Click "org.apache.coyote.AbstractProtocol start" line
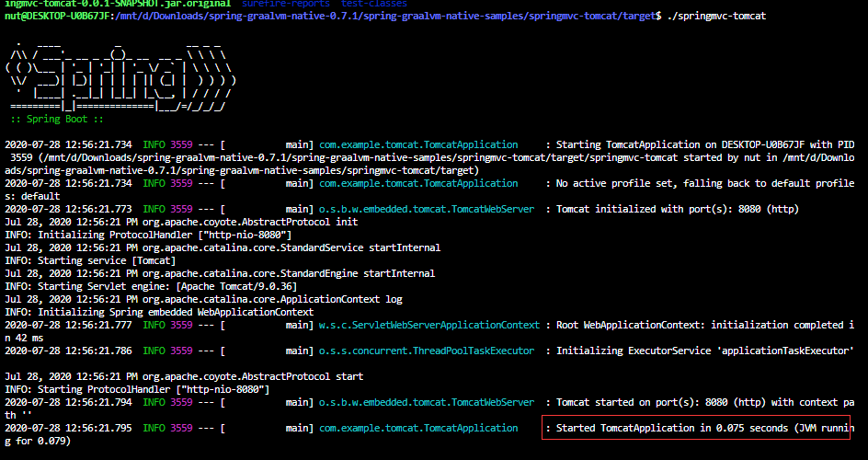This screenshot has height=460, width=868. coord(184,376)
